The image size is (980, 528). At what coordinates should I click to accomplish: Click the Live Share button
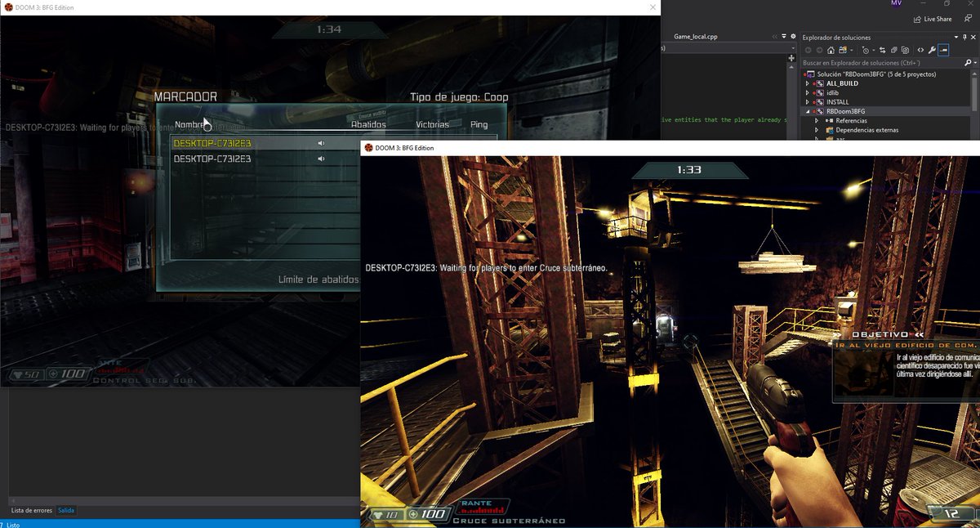point(932,19)
